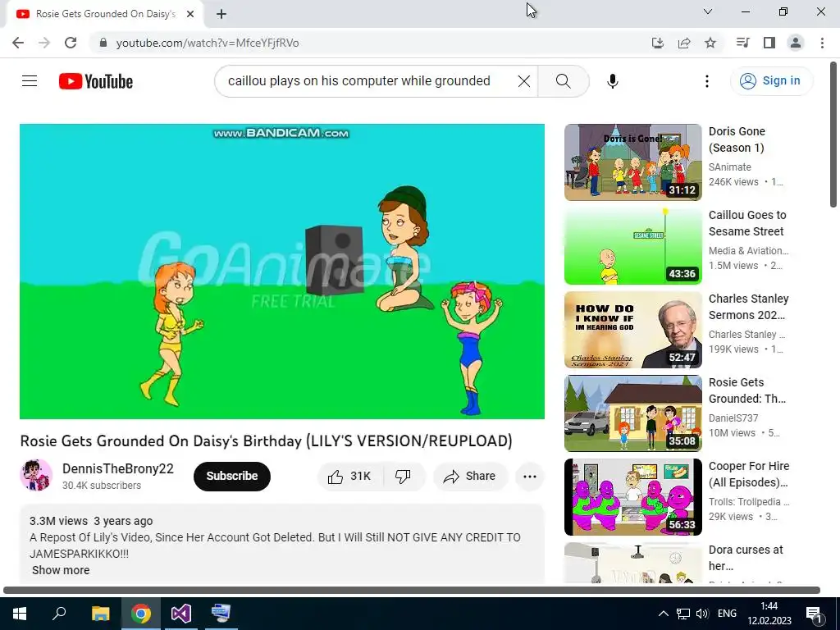Open Caillou Goes to Sesame Street title
Screen dimensions: 840x630
click(x=747, y=223)
